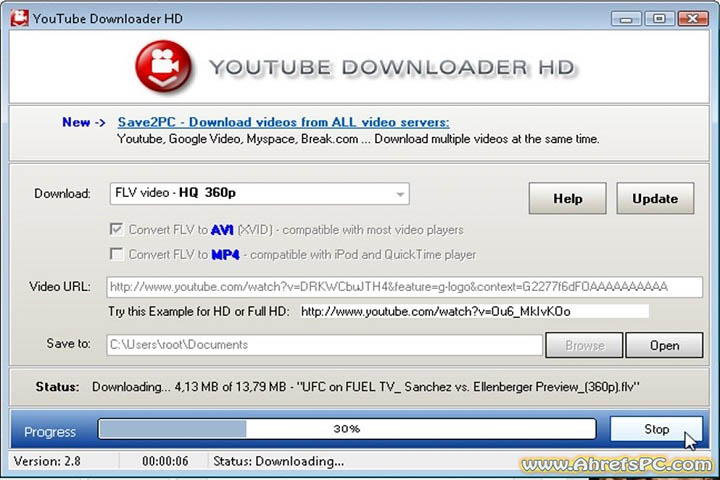Maximize the YouTube Downloader HD window
The image size is (720, 480).
tap(659, 19)
